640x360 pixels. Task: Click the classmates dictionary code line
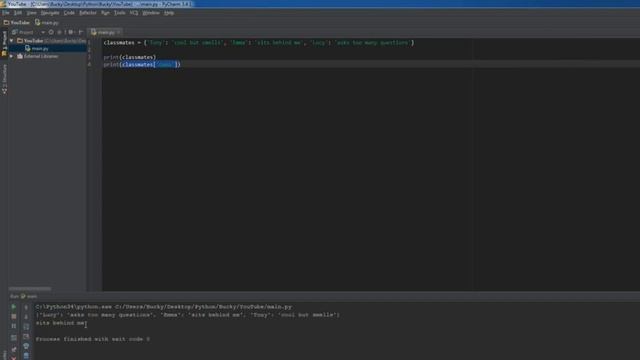coord(259,42)
